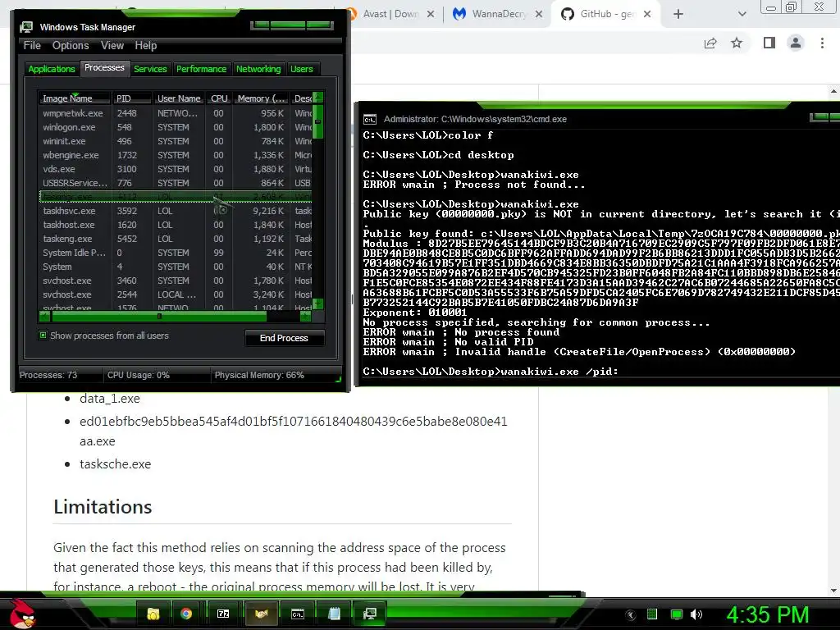
Task: Select the taskhost.exe process row
Action: (x=176, y=225)
